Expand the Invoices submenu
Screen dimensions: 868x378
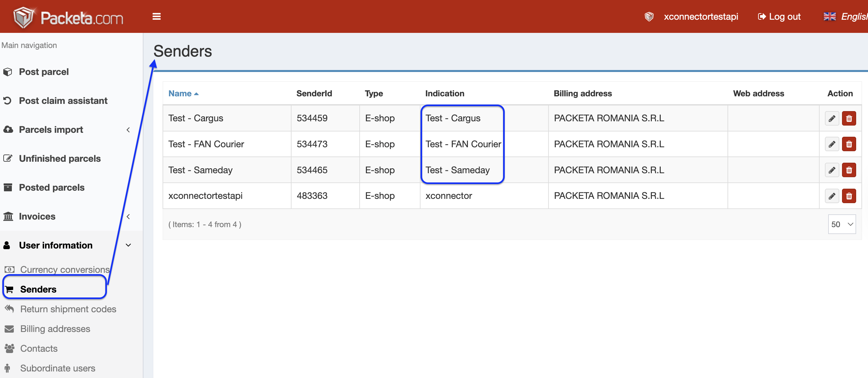[37, 216]
